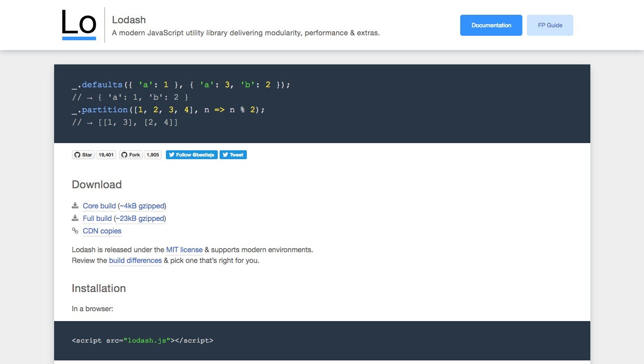Click the chain link icon beside CDN copies
Viewport: 644px width, 364px height.
(75, 231)
